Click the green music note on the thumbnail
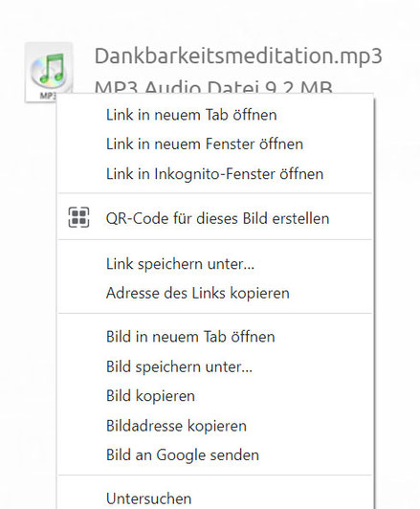Screen dimensions: 420x509 pyautogui.click(x=52, y=68)
